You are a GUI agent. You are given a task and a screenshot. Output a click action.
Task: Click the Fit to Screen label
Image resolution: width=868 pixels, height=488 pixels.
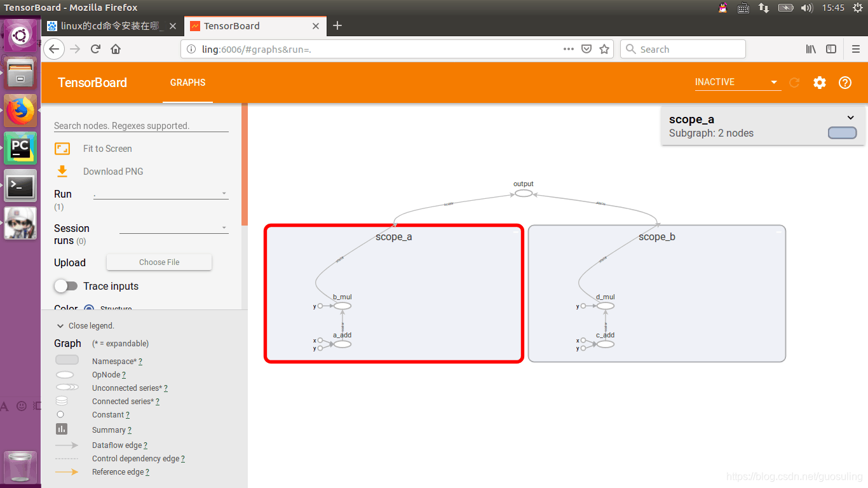coord(107,149)
